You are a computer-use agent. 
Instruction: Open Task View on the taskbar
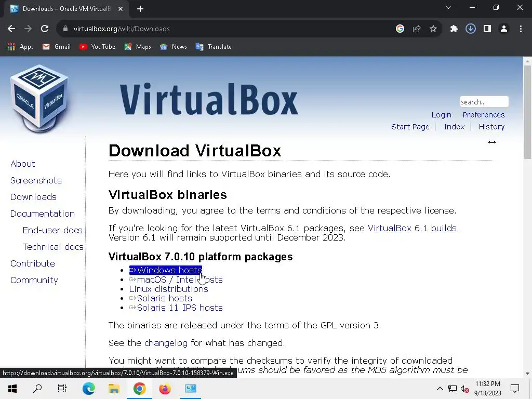pyautogui.click(x=62, y=389)
